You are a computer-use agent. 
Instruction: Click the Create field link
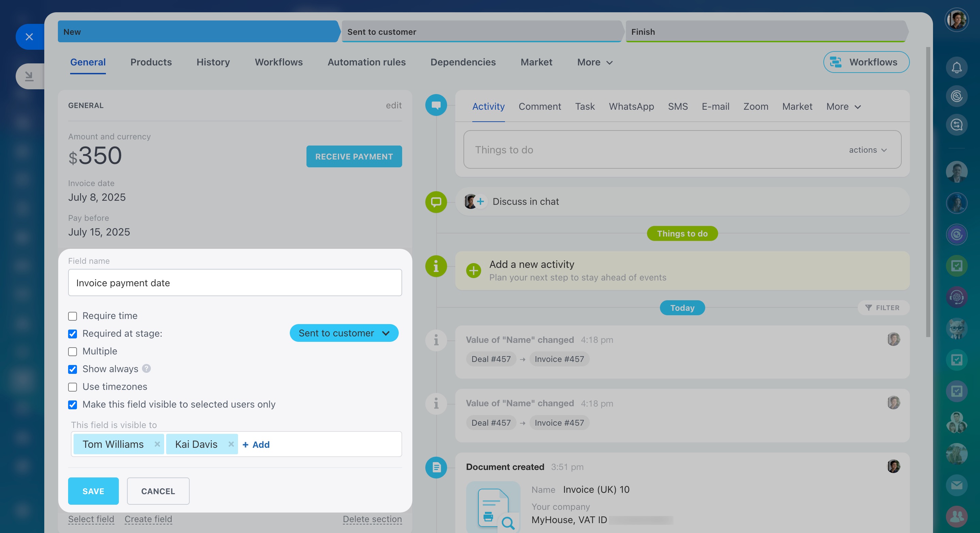pos(148,519)
